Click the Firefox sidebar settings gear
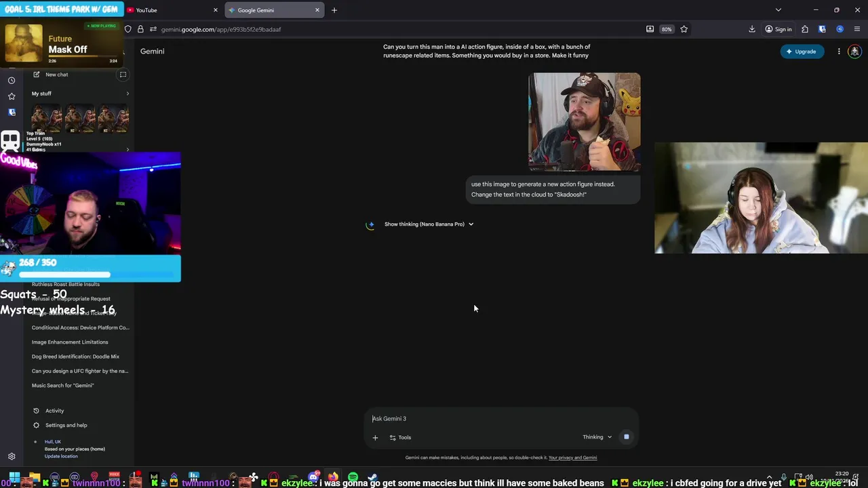The image size is (868, 488). [x=12, y=457]
